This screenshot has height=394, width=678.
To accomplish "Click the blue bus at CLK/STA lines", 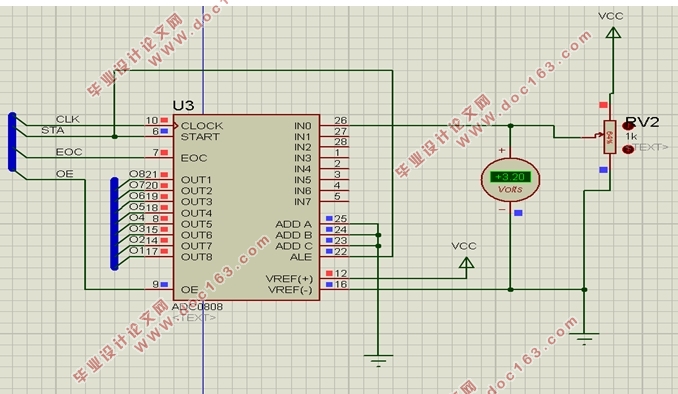I will 12,142.
